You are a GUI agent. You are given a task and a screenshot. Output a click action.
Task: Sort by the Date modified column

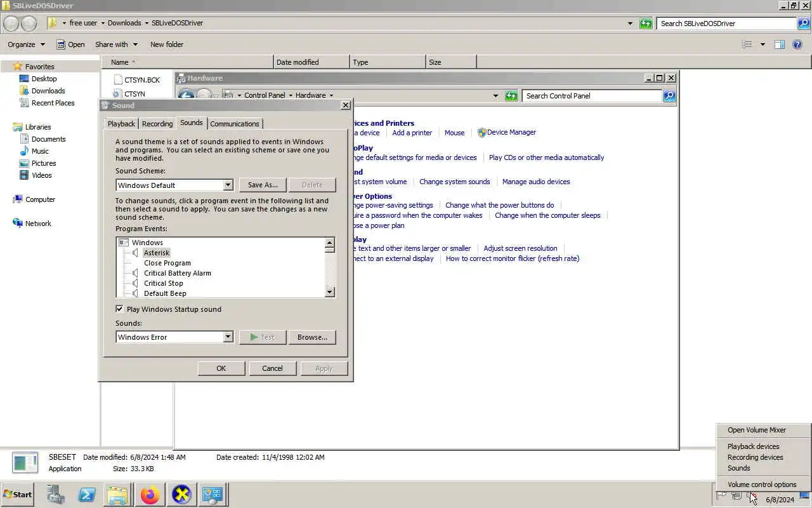(311, 62)
